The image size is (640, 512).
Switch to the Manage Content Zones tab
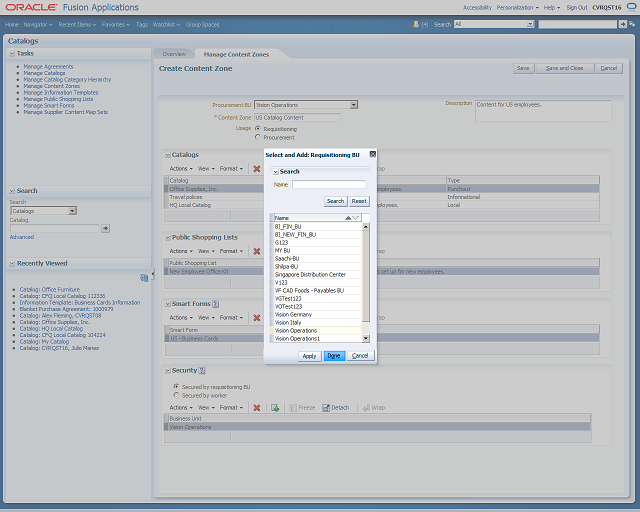[236, 54]
